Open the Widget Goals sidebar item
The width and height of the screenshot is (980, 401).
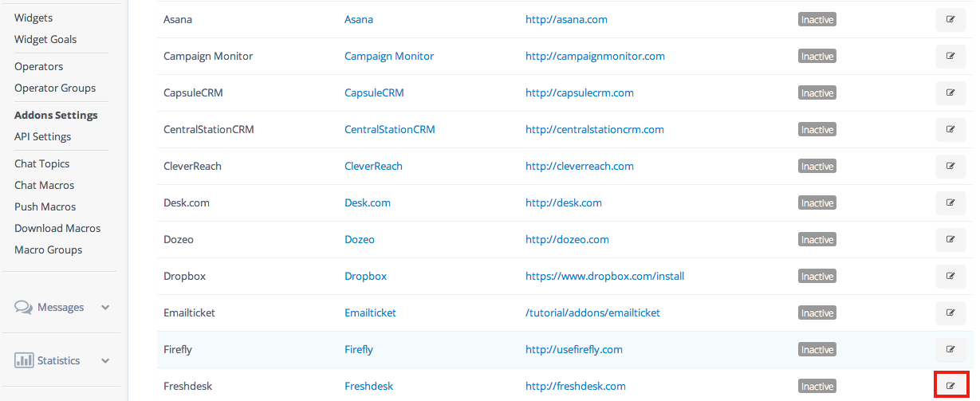click(45, 39)
